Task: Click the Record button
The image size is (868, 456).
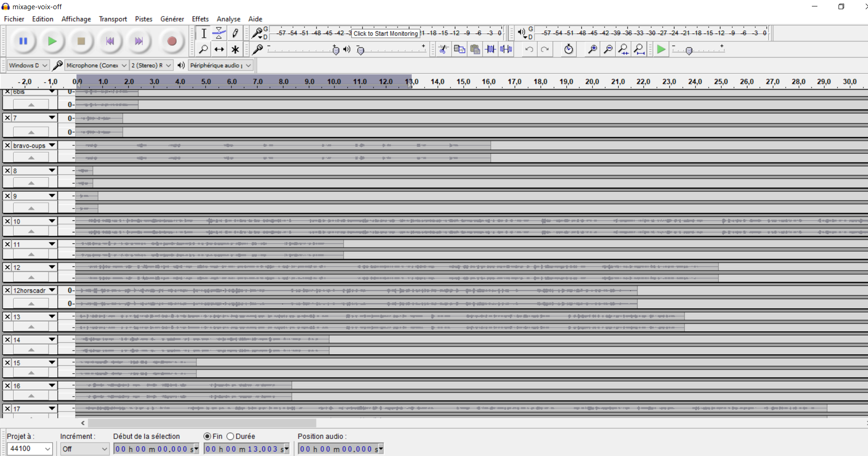Action: [x=172, y=41]
